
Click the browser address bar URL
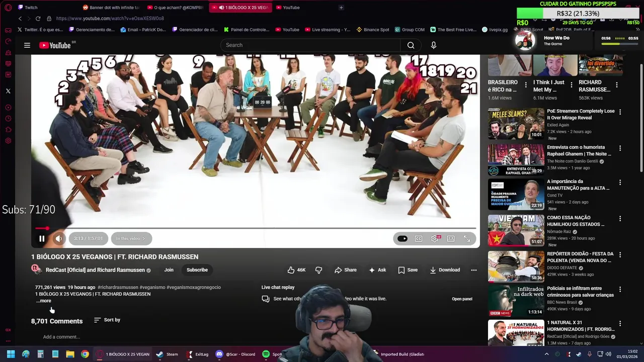coord(110,19)
